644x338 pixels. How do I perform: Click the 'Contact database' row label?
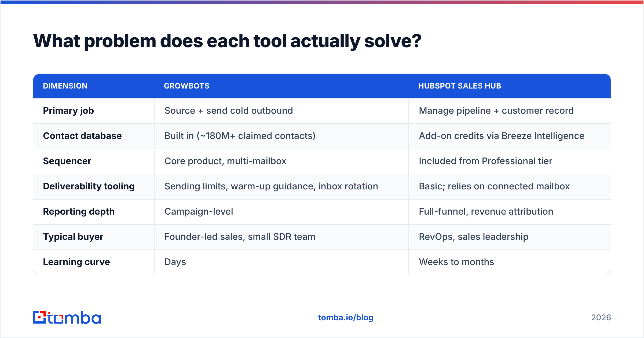(x=82, y=136)
